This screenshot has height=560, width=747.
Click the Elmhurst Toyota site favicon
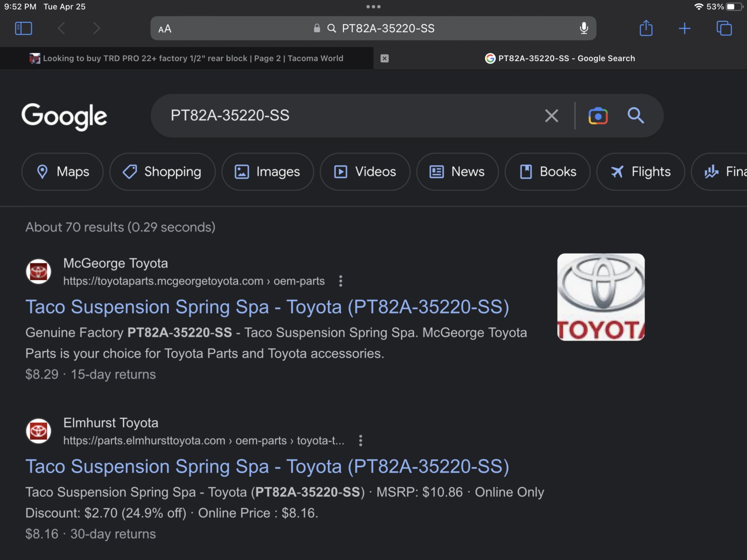pos(38,431)
